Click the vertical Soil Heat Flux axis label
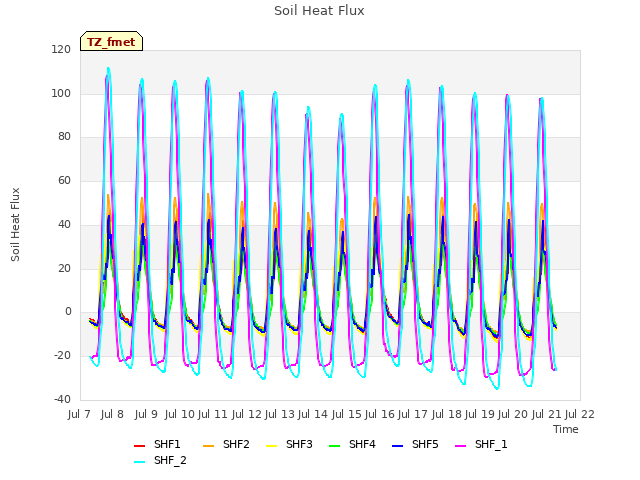 [x=15, y=224]
